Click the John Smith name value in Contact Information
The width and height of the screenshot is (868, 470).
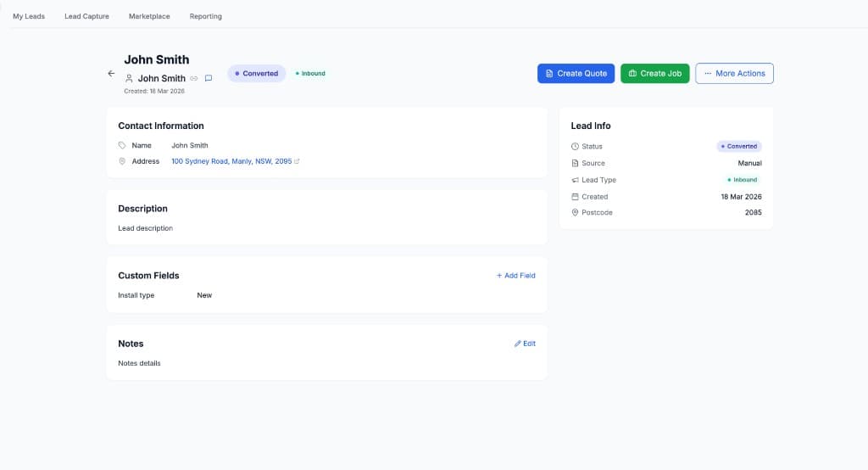pos(190,145)
